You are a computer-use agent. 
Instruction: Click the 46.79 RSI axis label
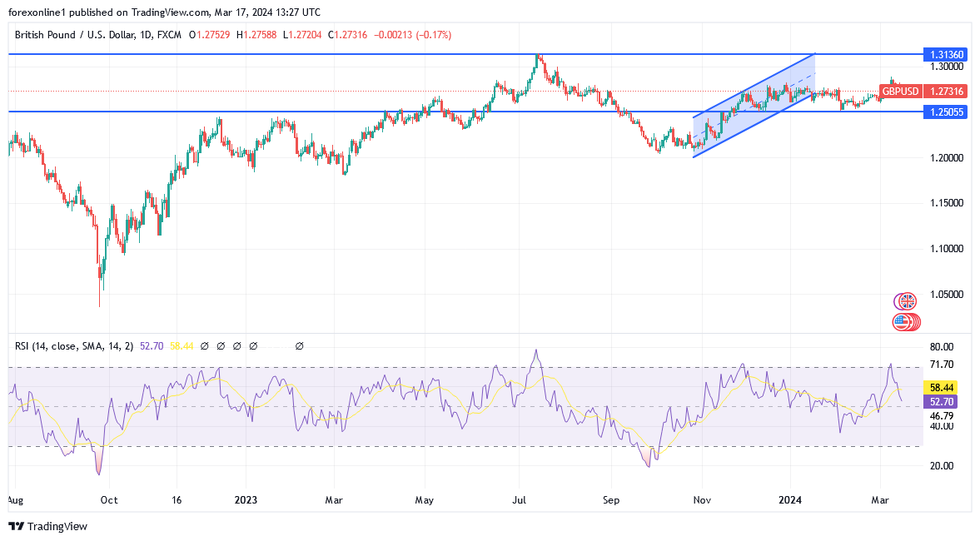point(942,416)
